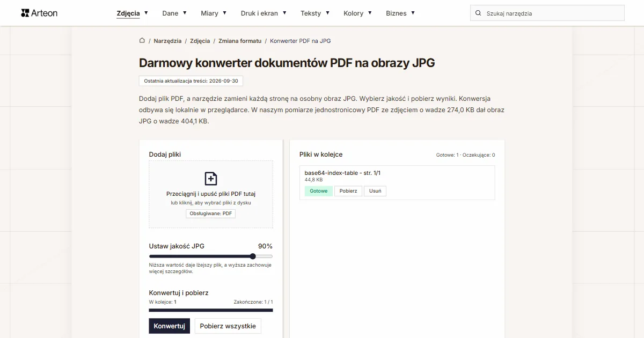Click the PDF drop zone area
Image resolution: width=644 pixels, height=338 pixels.
click(211, 194)
